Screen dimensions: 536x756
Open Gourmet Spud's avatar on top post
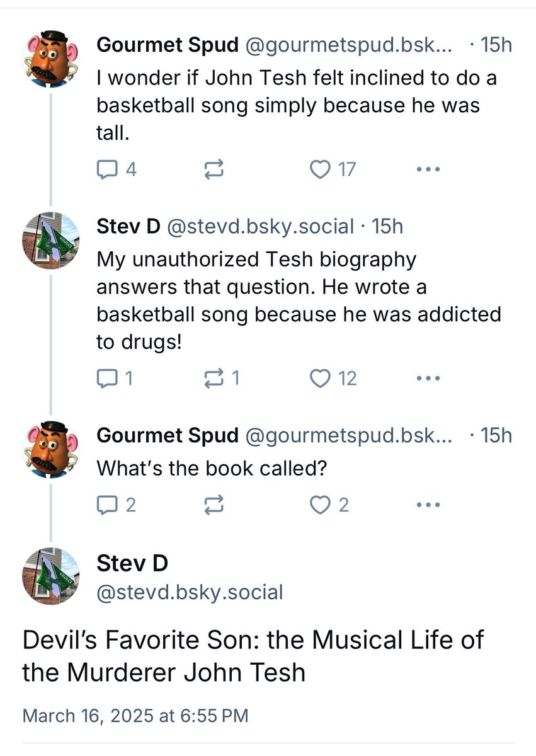(x=51, y=59)
